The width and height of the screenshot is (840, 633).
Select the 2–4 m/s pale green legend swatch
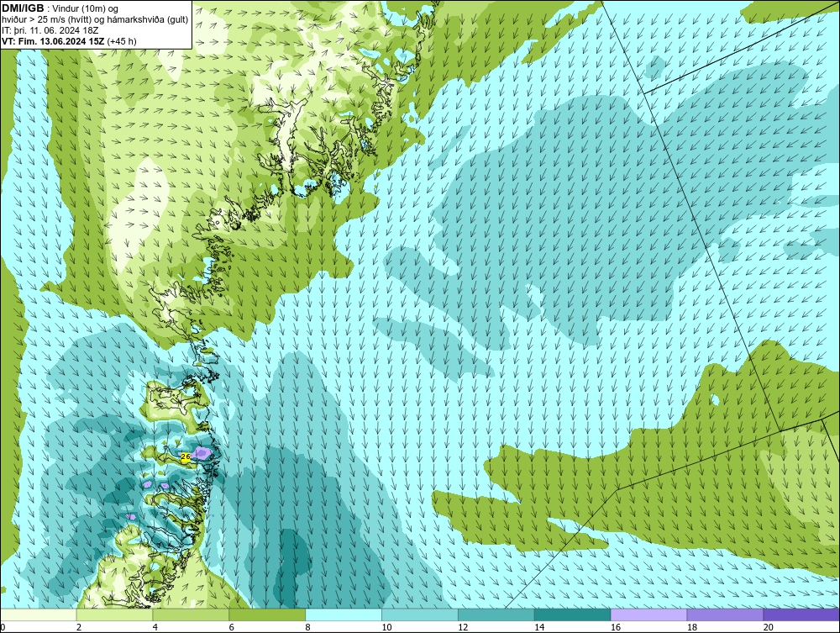[x=114, y=615]
